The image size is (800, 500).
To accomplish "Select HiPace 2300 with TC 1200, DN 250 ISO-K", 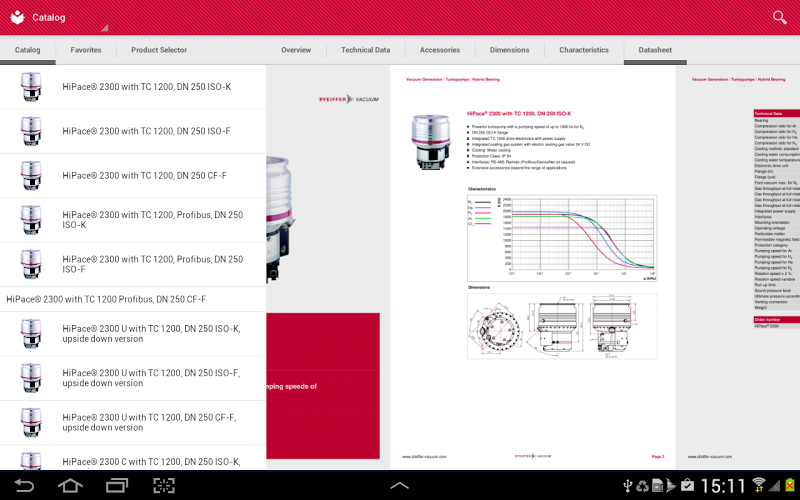I will 133,87.
